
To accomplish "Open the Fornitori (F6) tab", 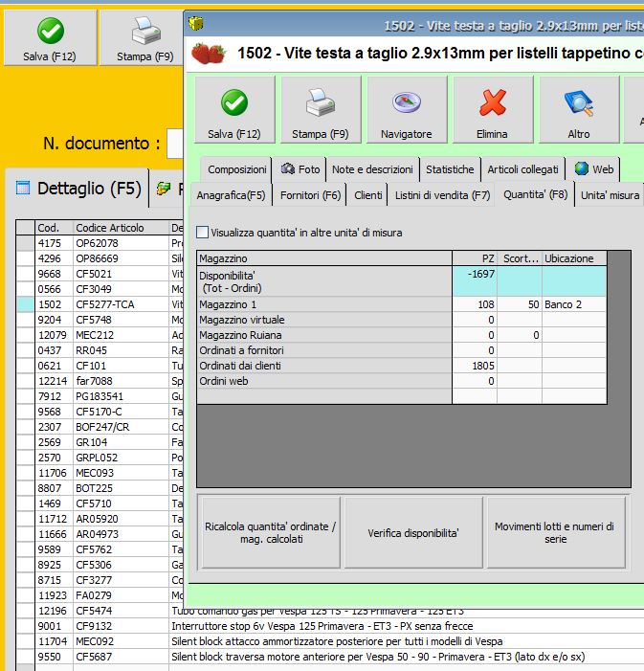I will click(x=310, y=195).
